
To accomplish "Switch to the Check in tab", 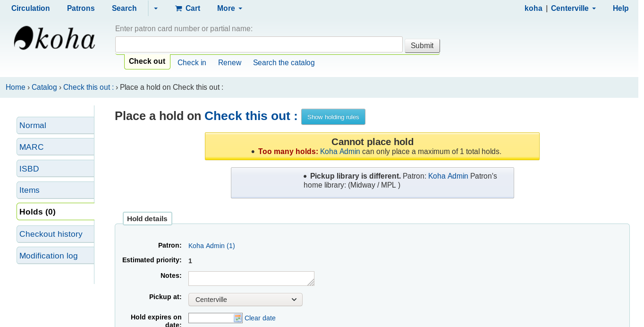I will click(x=192, y=63).
